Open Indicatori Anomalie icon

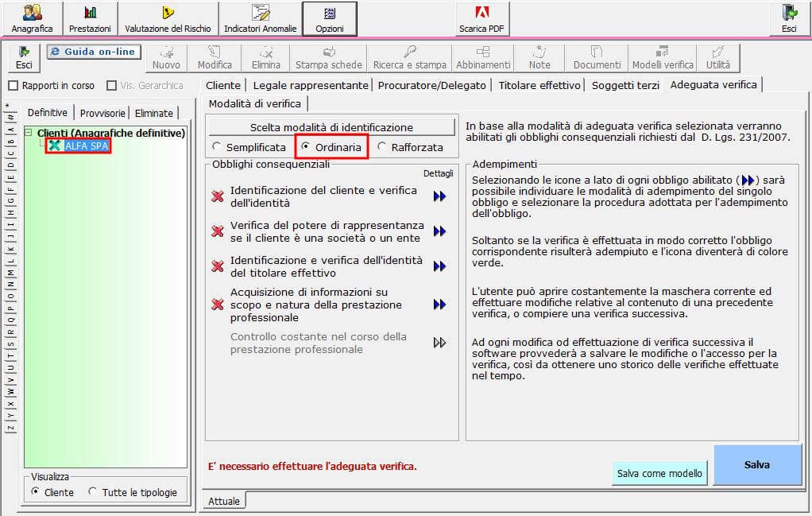[260, 18]
